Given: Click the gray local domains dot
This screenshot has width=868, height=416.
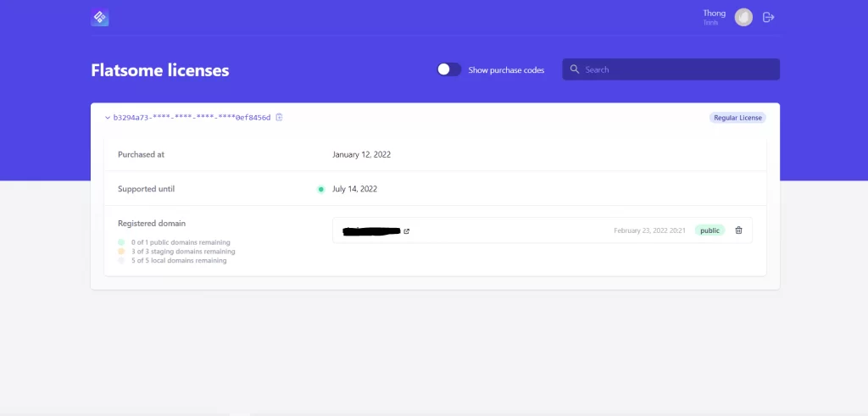Looking at the screenshot, I should [121, 260].
